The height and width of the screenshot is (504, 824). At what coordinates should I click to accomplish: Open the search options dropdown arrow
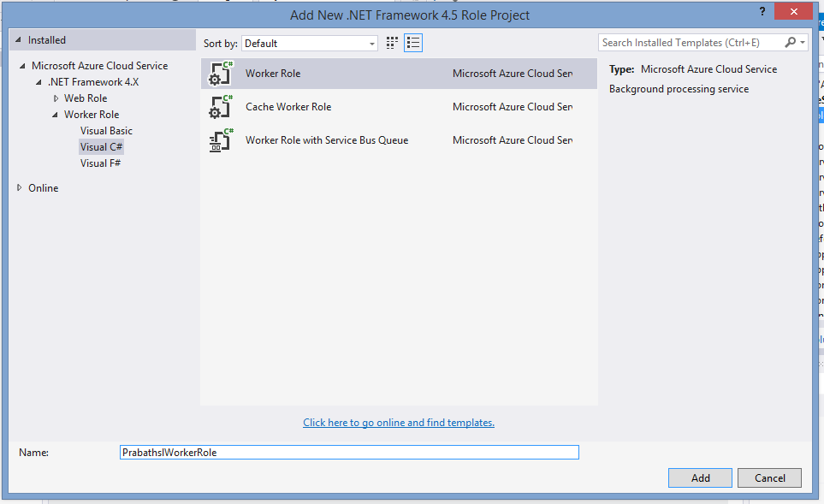click(x=803, y=43)
